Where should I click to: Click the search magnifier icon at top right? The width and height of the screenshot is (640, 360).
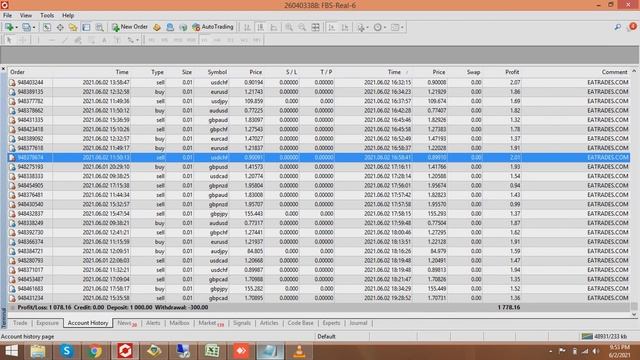tap(618, 27)
